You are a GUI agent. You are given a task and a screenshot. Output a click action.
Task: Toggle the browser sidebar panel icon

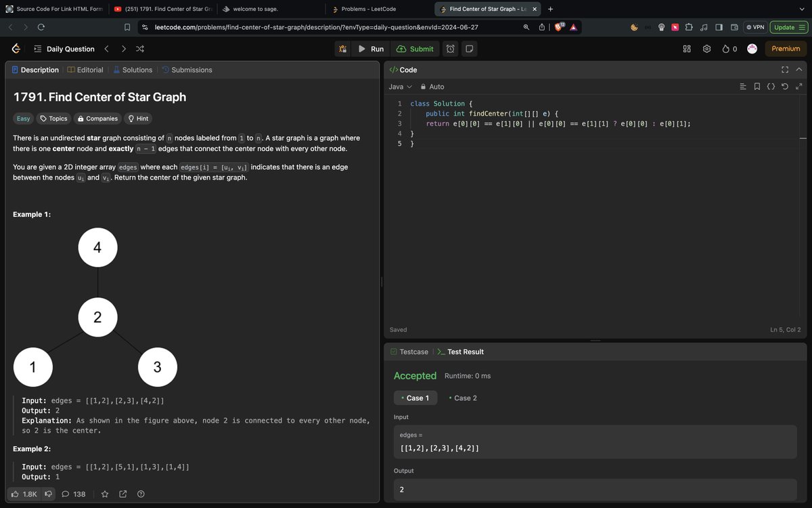(x=719, y=27)
